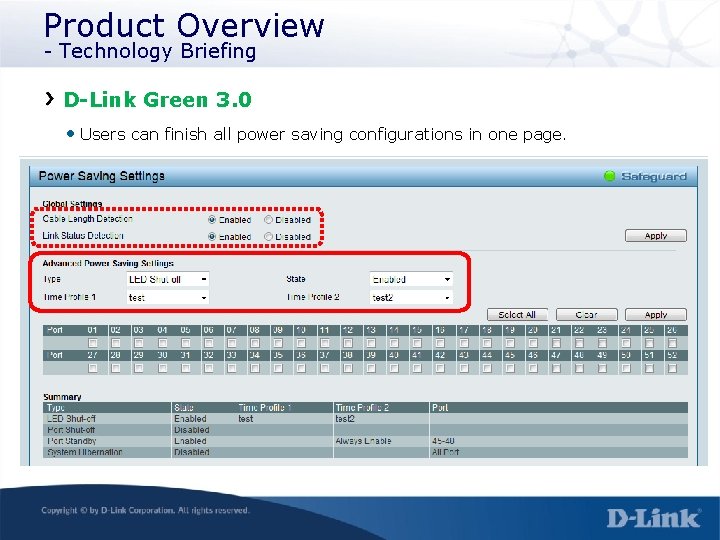Check the box for Port 01
The height and width of the screenshot is (540, 720).
[x=93, y=343]
